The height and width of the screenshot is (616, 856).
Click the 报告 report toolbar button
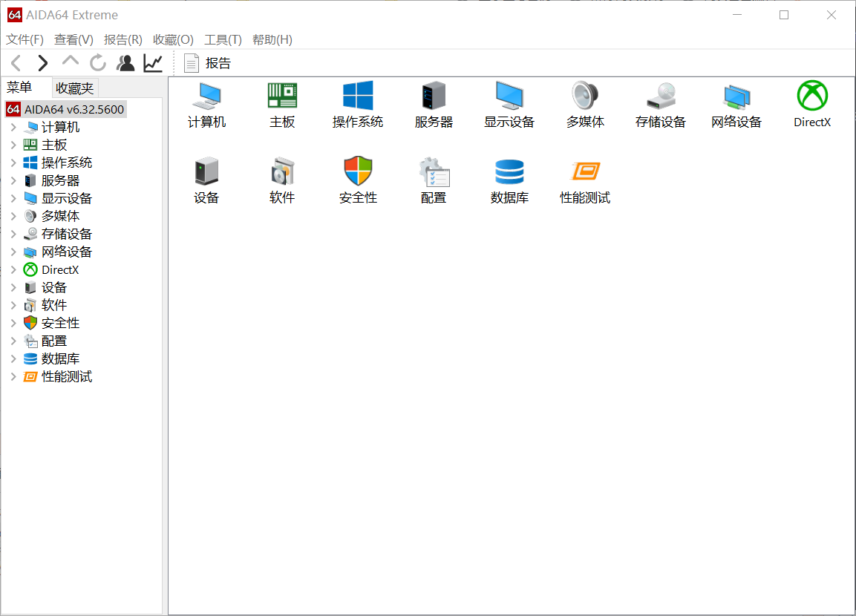[207, 63]
